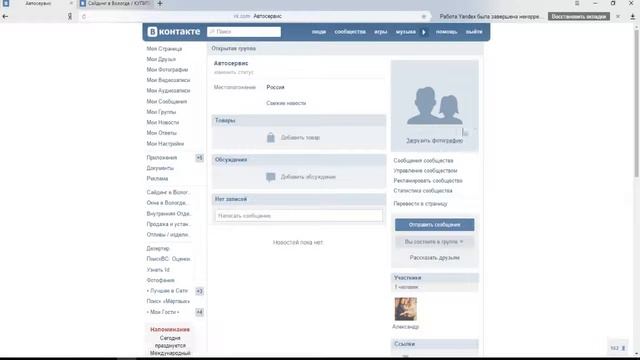
Task: Open Сообщения сообщества link
Action: 423,161
